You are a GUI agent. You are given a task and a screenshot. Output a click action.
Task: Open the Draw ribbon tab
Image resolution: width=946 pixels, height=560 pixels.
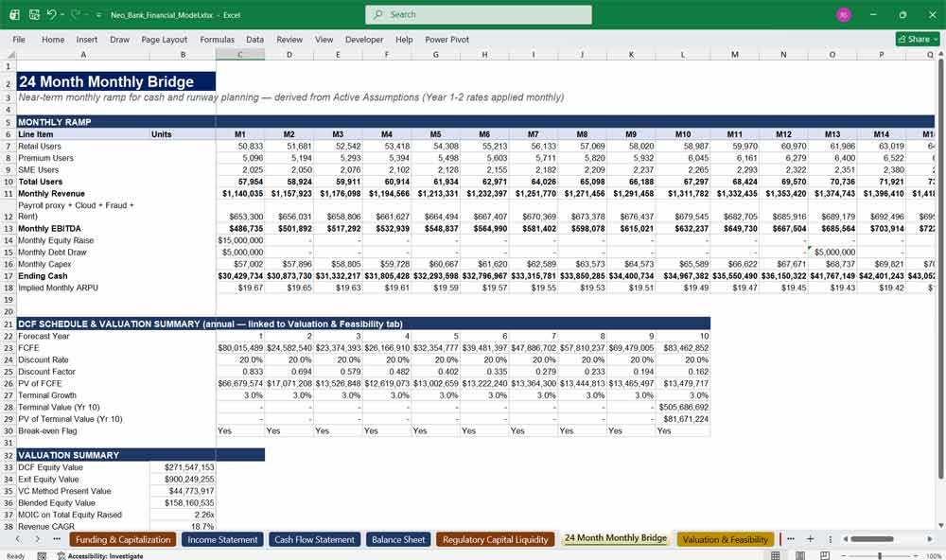pyautogui.click(x=119, y=39)
